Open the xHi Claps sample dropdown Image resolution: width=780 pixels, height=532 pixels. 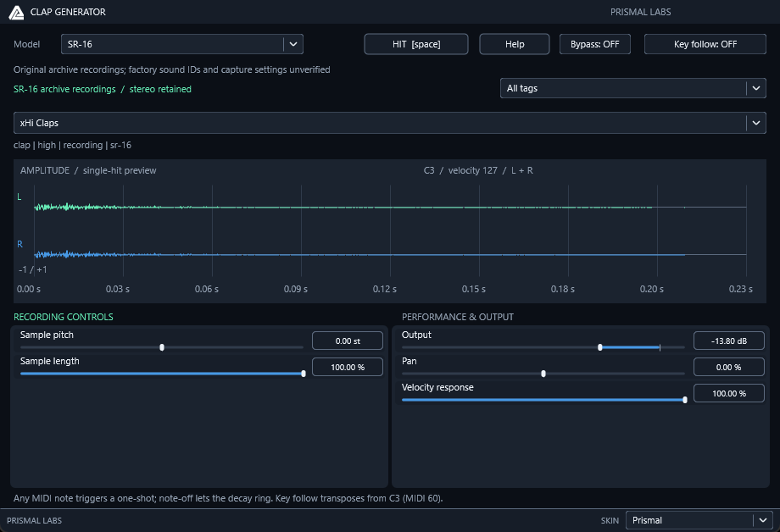point(389,123)
